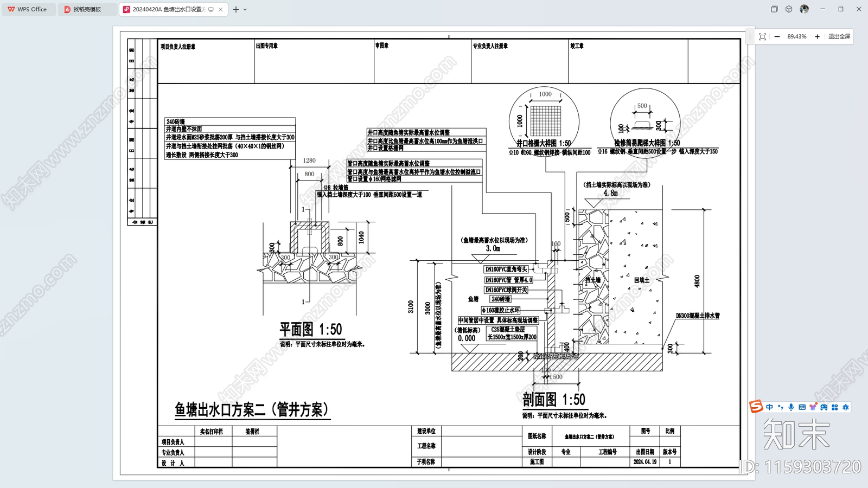Select the 20240420A 鱼塘出水口 document tab
868x488 pixels.
tap(168, 9)
